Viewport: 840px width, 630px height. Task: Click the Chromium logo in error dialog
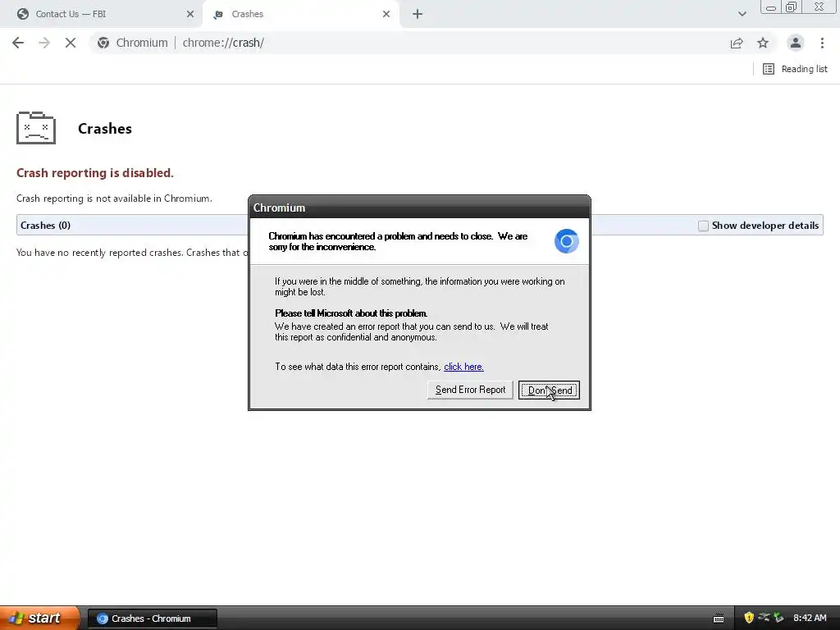566,241
